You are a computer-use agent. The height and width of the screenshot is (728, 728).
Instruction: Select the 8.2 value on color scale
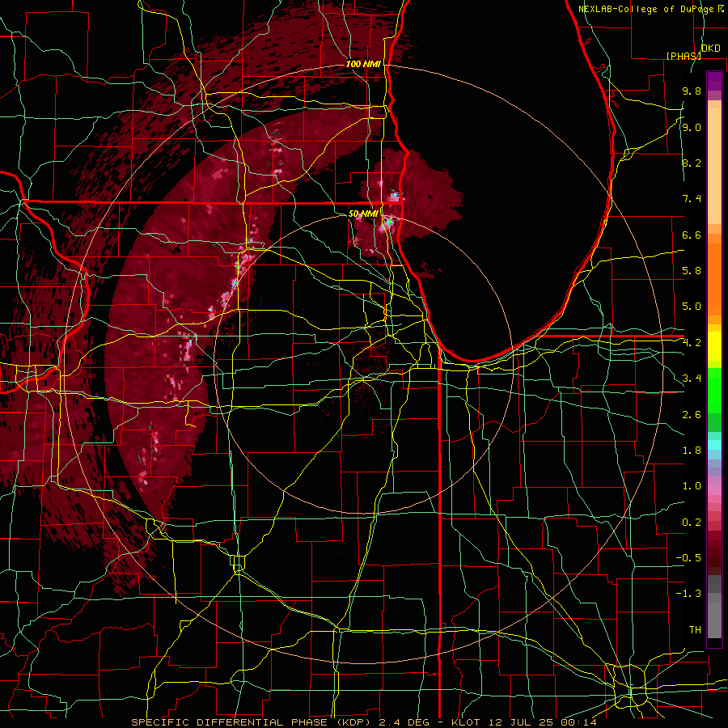point(692,163)
